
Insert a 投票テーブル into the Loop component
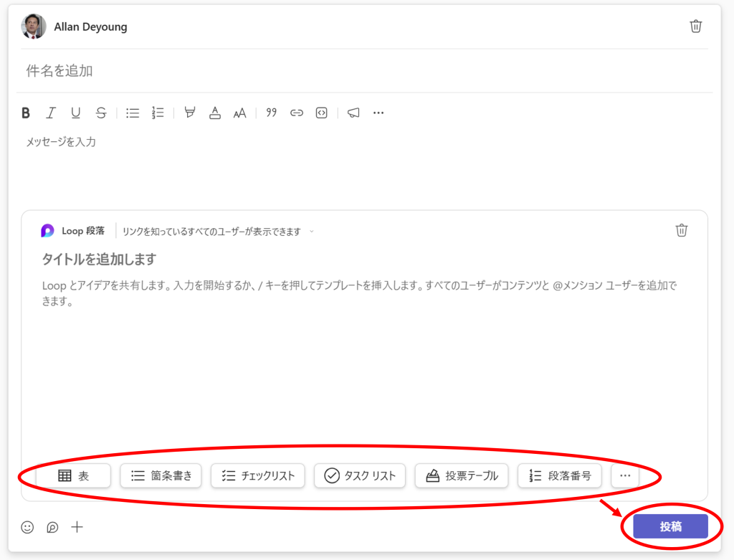pos(462,475)
